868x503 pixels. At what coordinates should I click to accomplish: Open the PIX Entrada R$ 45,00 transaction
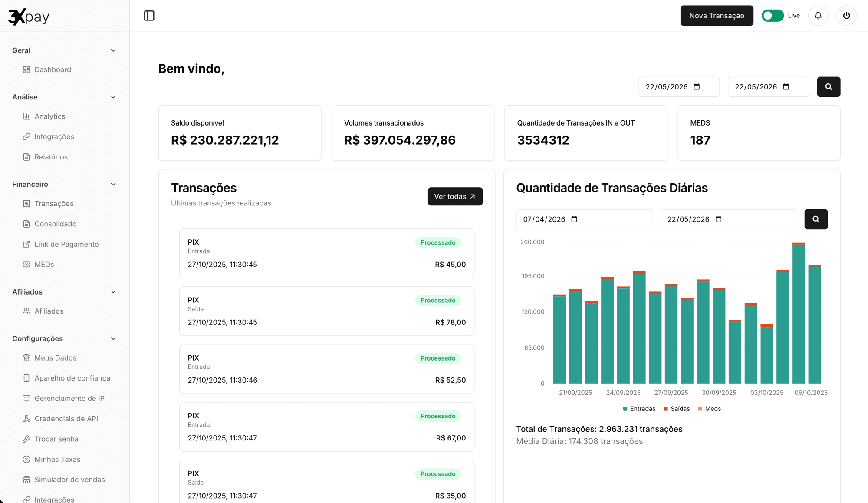click(326, 253)
